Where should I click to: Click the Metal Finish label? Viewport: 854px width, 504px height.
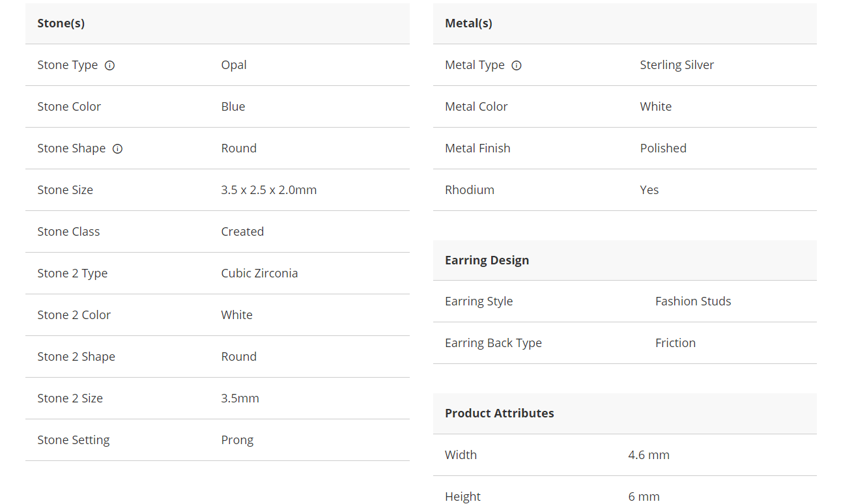point(477,148)
